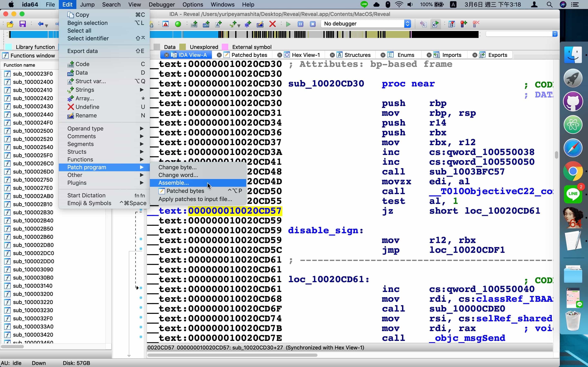Open the Debugger menu in menu bar

[x=161, y=4]
